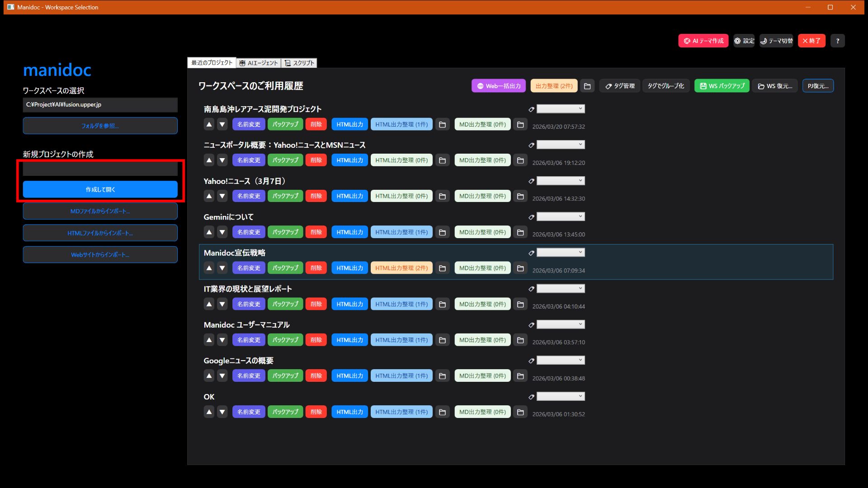Viewport: 868px width, 488px height.
Task: Start a WS バックアップ workspace backup
Action: point(721,85)
